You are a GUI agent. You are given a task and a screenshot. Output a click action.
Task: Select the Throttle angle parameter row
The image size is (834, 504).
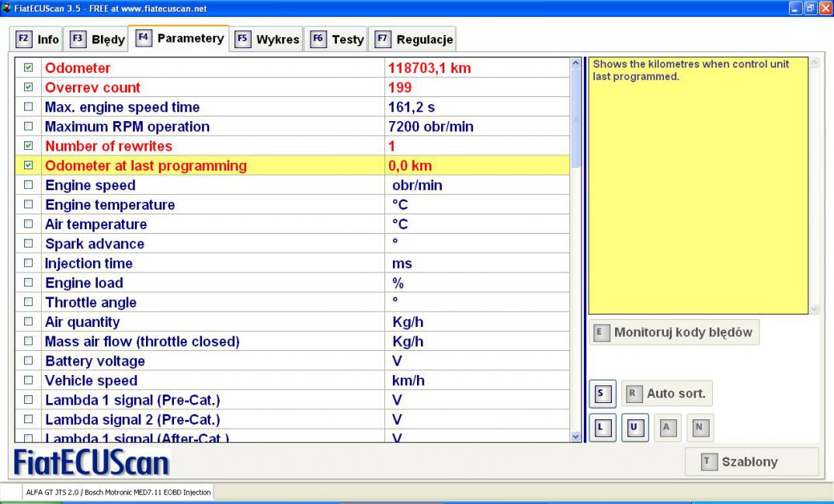click(91, 303)
